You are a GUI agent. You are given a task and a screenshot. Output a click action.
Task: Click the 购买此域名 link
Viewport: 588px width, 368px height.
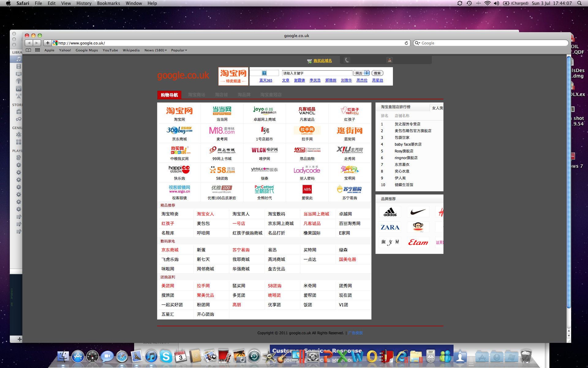(322, 61)
